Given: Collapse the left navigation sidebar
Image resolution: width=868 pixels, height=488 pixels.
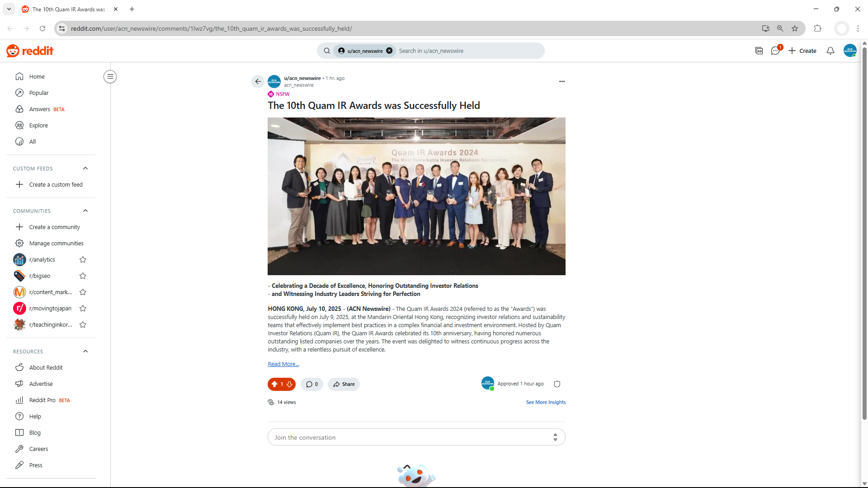Looking at the screenshot, I should click(110, 76).
